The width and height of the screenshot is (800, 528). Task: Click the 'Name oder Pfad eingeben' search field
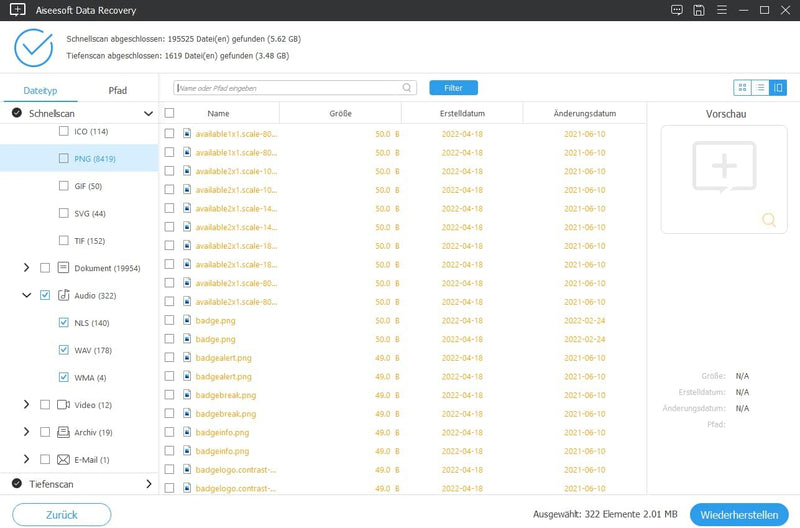(290, 88)
